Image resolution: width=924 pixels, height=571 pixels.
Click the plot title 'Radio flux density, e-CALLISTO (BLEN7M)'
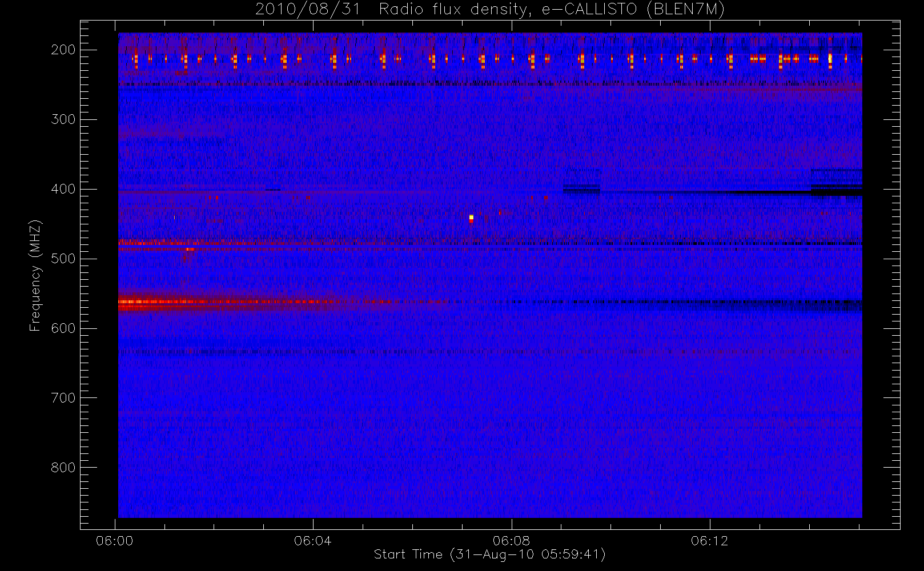[x=552, y=10]
